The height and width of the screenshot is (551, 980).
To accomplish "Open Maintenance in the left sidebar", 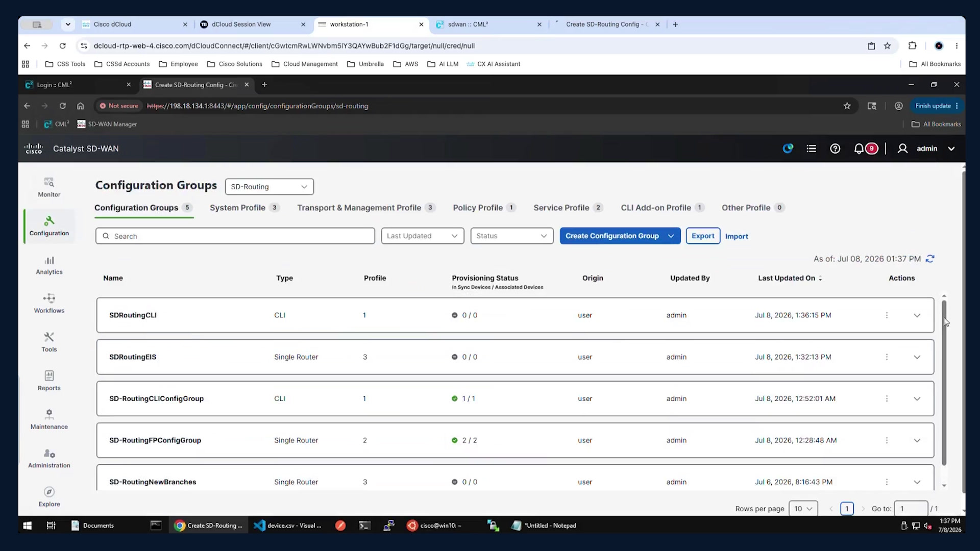I will (49, 420).
